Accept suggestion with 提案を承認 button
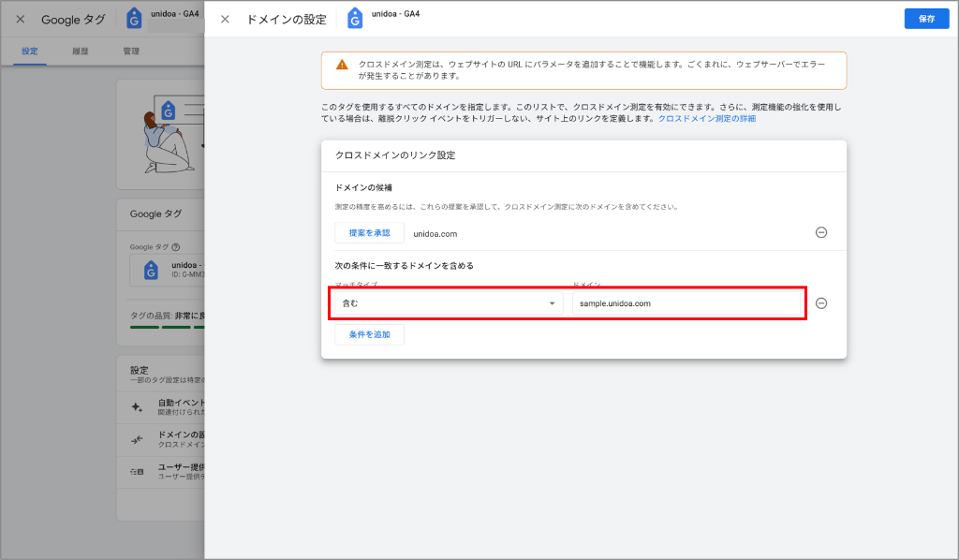This screenshot has width=959, height=560. coord(369,233)
